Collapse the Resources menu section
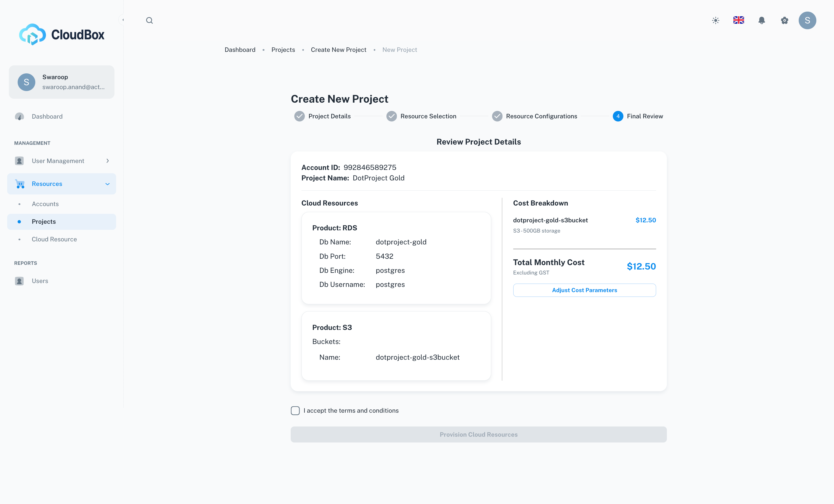The image size is (834, 504). click(x=107, y=184)
